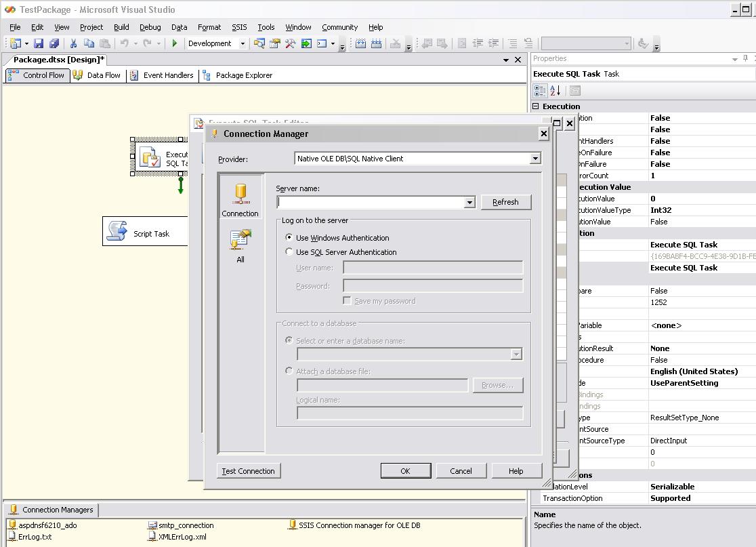
Task: Click the Save All toolbar icon
Action: [54, 43]
